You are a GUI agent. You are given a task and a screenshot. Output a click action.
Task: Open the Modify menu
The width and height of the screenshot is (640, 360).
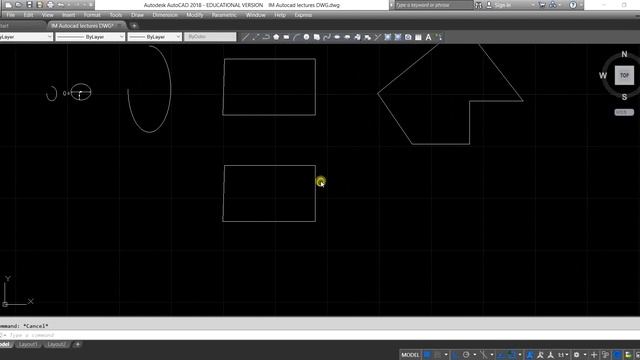click(195, 15)
